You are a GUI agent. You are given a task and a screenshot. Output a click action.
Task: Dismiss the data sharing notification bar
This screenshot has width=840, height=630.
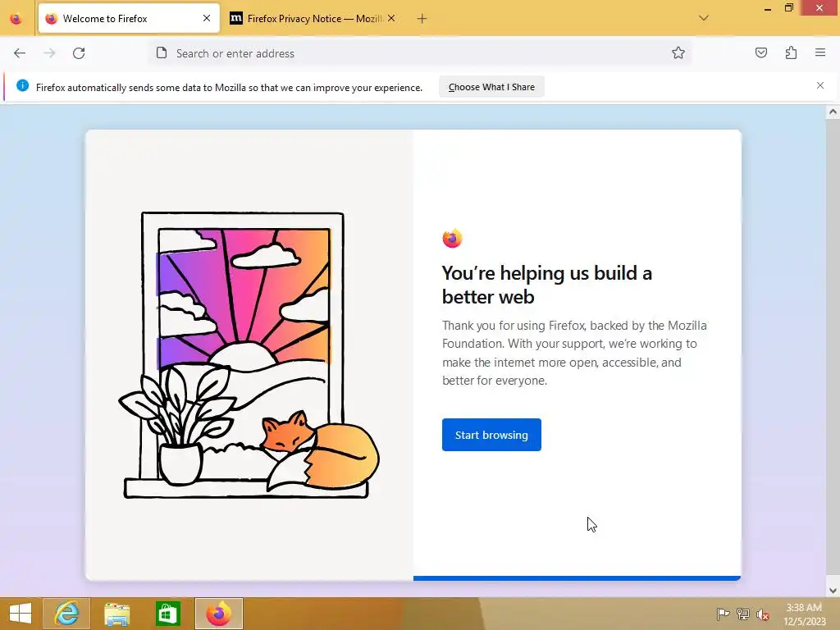(x=820, y=85)
